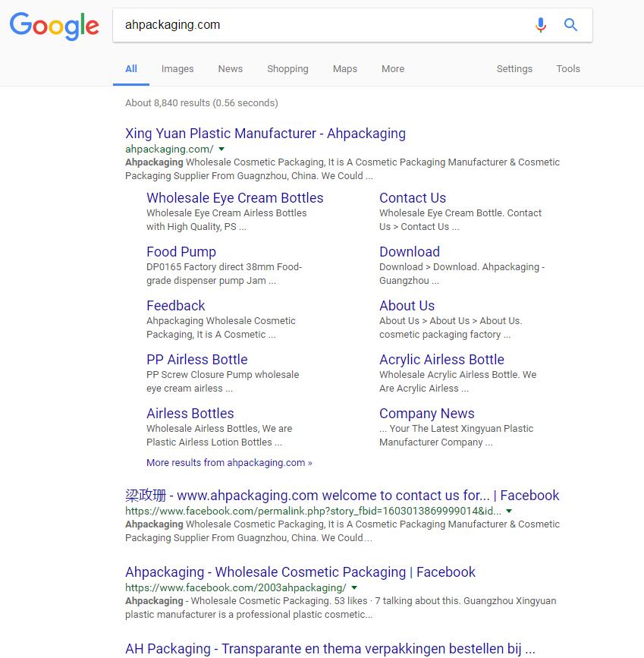This screenshot has height=658, width=644.
Task: Expand arrow beside facebook permalink URL
Action: tap(509, 511)
